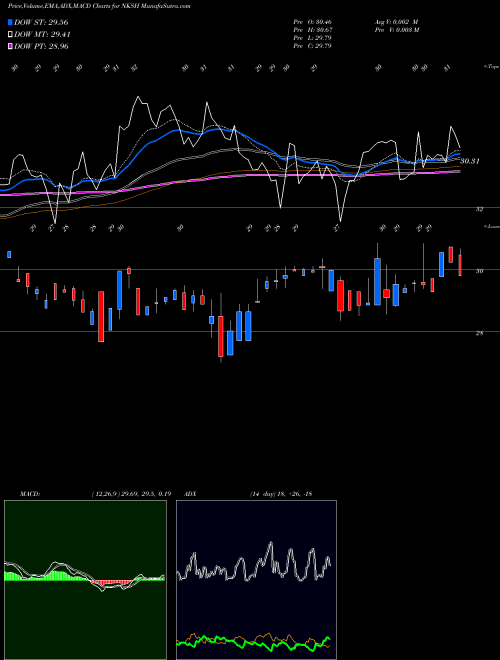The width and height of the screenshot is (500, 660).
Task: Click the first small blue candlestick at chart's left
Action: pyautogui.click(x=9, y=254)
